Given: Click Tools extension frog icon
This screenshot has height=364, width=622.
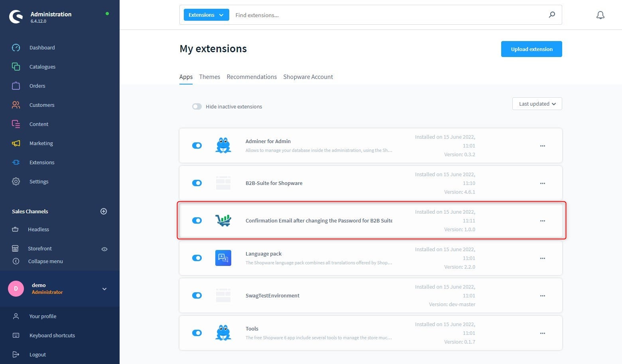Looking at the screenshot, I should point(223,333).
